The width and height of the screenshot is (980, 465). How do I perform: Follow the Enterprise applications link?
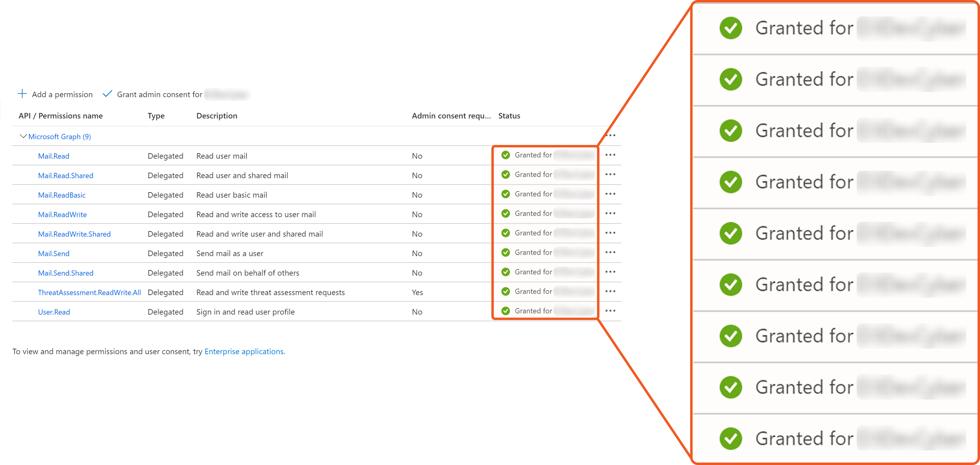coord(244,351)
